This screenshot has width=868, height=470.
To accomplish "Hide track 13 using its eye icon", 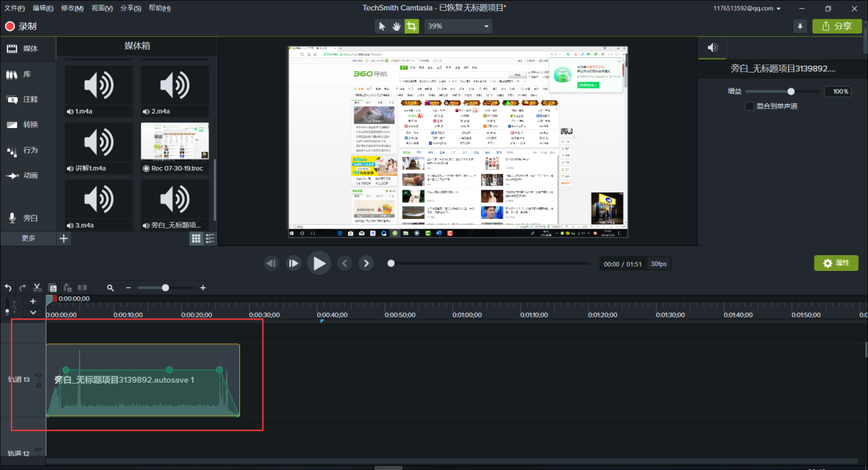I will click(38, 375).
